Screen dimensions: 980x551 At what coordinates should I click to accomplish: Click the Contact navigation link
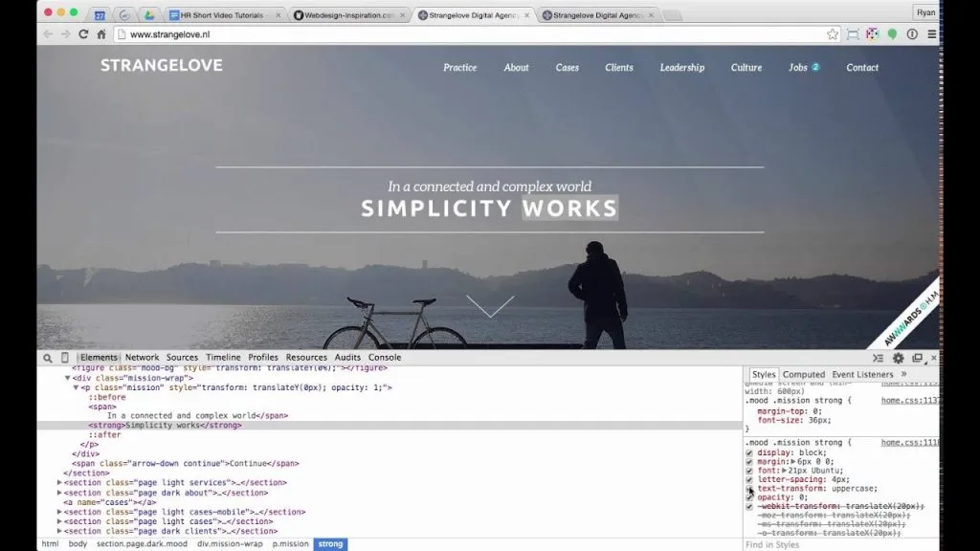pos(861,68)
